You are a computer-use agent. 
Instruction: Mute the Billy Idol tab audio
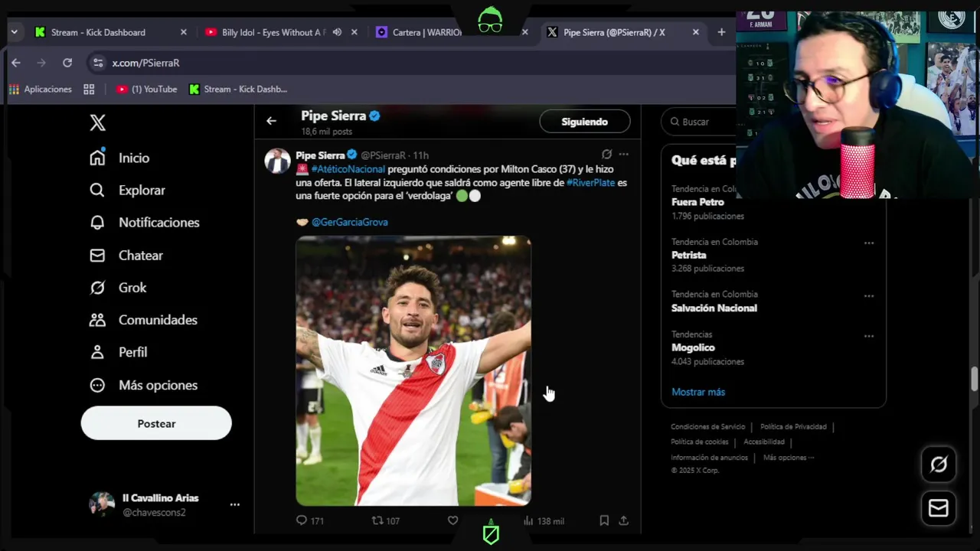[x=337, y=32]
